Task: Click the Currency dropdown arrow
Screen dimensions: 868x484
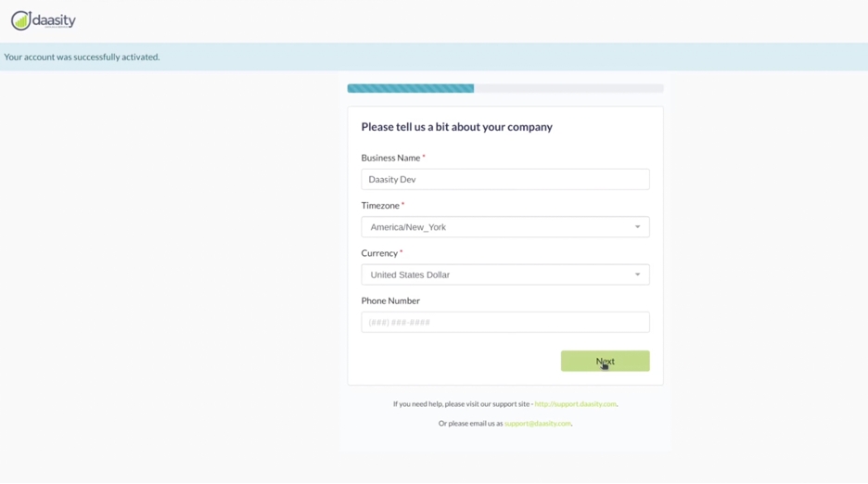Action: (x=637, y=274)
